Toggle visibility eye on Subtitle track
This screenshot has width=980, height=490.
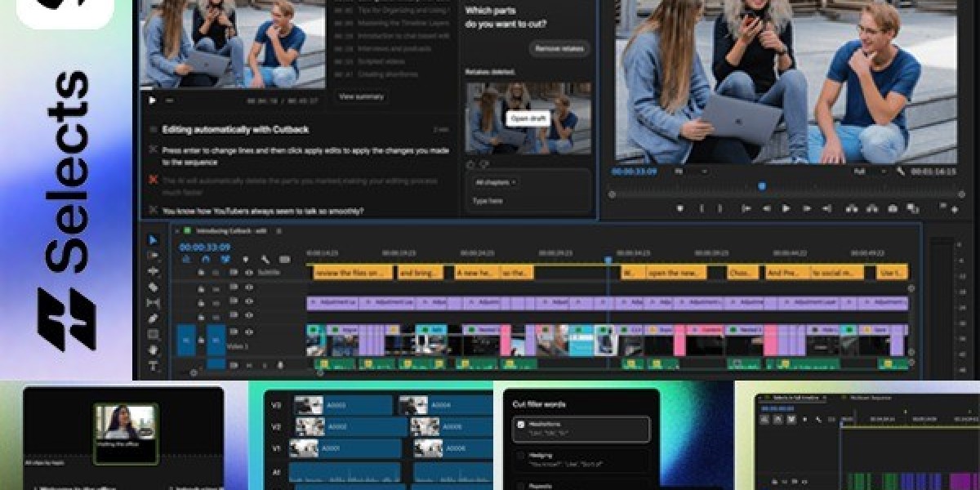pyautogui.click(x=249, y=272)
